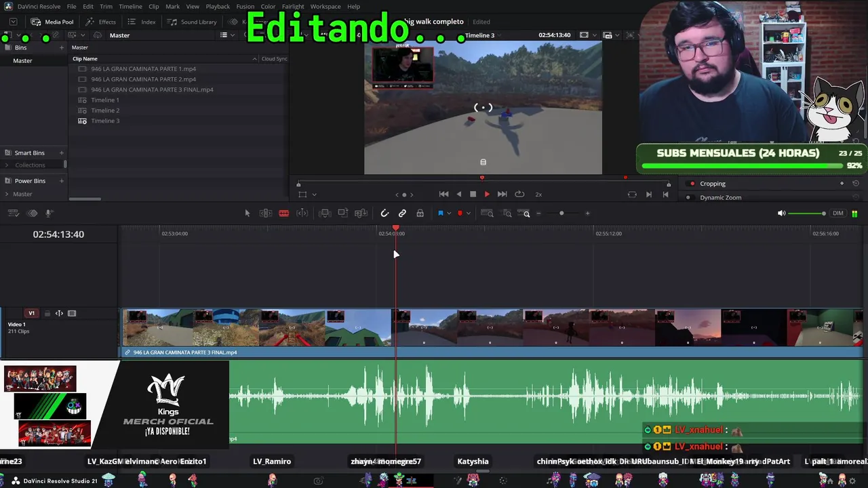Open the File menu
The height and width of the screenshot is (488, 868).
[71, 6]
